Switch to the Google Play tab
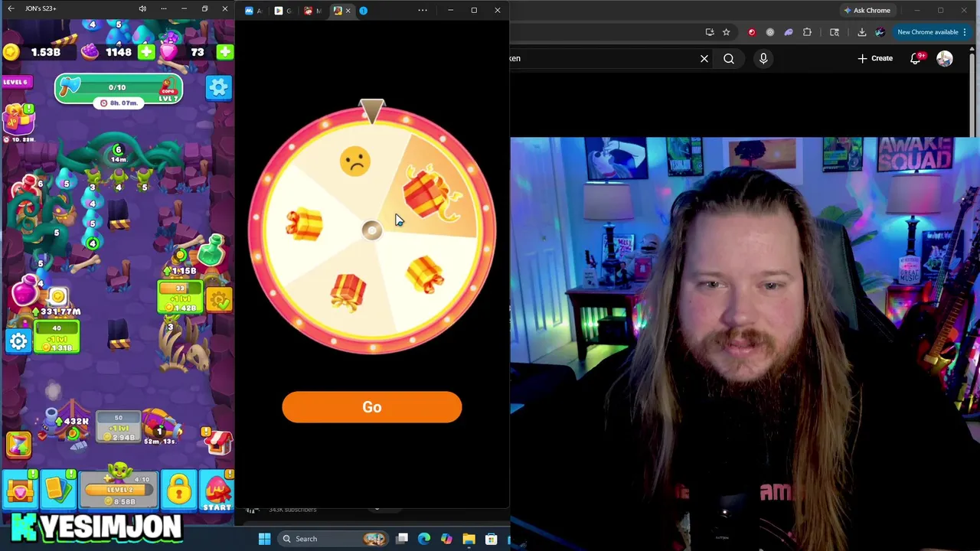Screen dimensions: 980x551 tap(282, 11)
